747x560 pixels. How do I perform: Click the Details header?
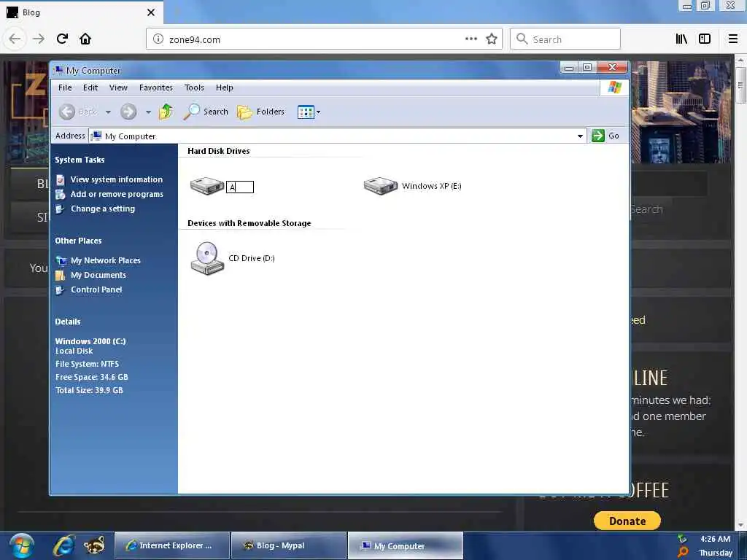coord(68,322)
